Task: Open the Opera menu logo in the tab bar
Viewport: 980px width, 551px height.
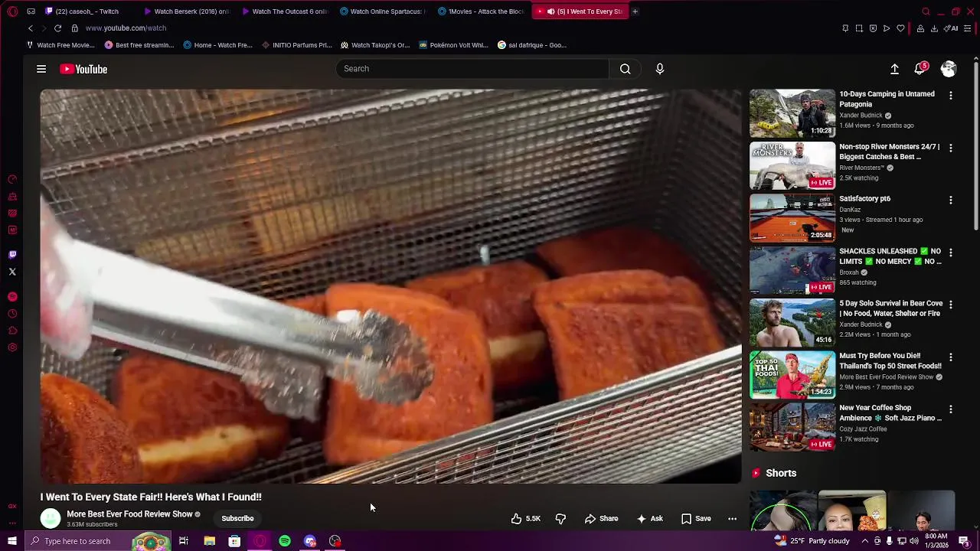Action: [12, 11]
